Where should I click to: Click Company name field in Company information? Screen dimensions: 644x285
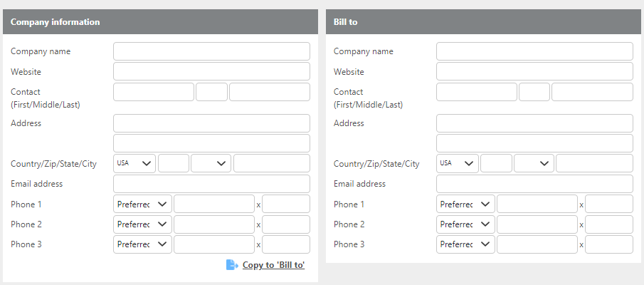(x=211, y=51)
